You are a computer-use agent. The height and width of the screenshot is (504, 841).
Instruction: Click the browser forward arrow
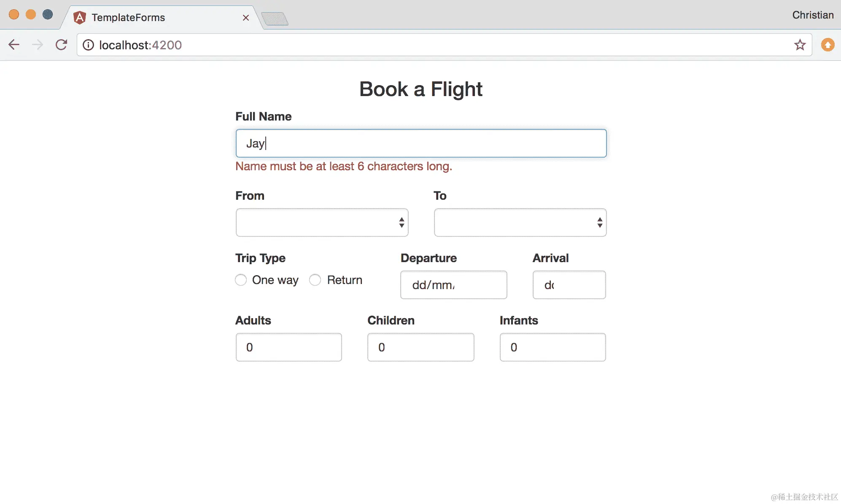(x=38, y=45)
